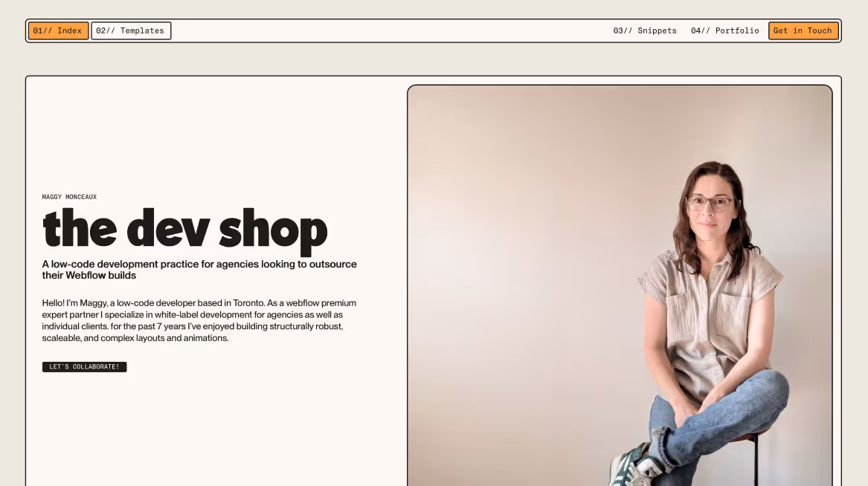This screenshot has width=868, height=486.
Task: Go to the 02// Templates page
Action: 131,31
